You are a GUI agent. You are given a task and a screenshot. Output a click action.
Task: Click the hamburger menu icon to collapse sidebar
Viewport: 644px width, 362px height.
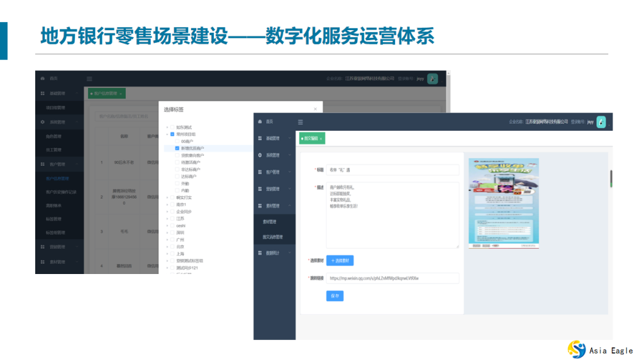pos(300,121)
